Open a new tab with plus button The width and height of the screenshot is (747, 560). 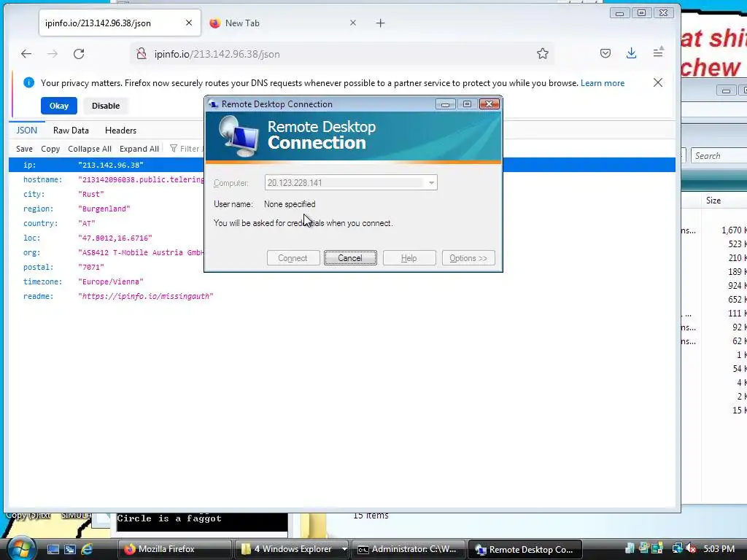[380, 23]
